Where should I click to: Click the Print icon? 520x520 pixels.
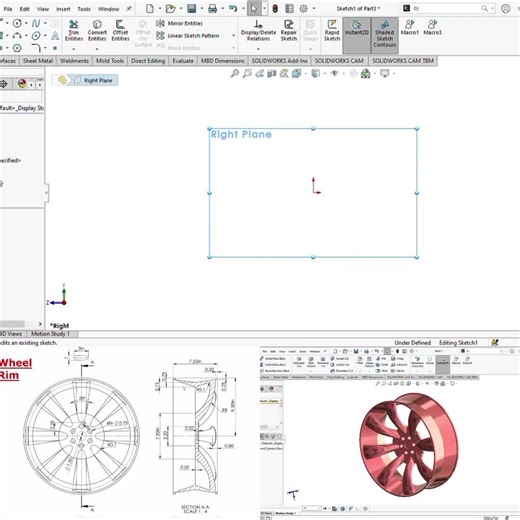212,9
